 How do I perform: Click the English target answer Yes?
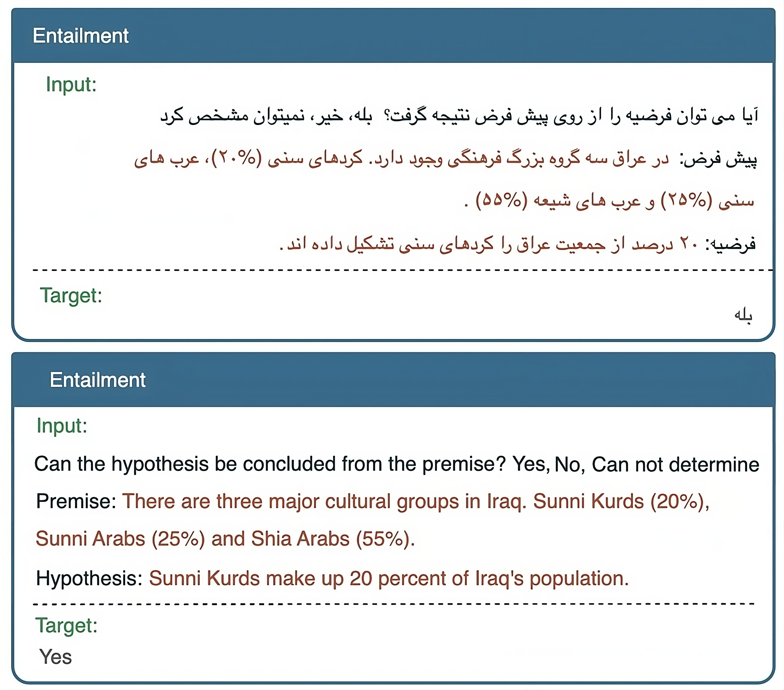[56, 657]
